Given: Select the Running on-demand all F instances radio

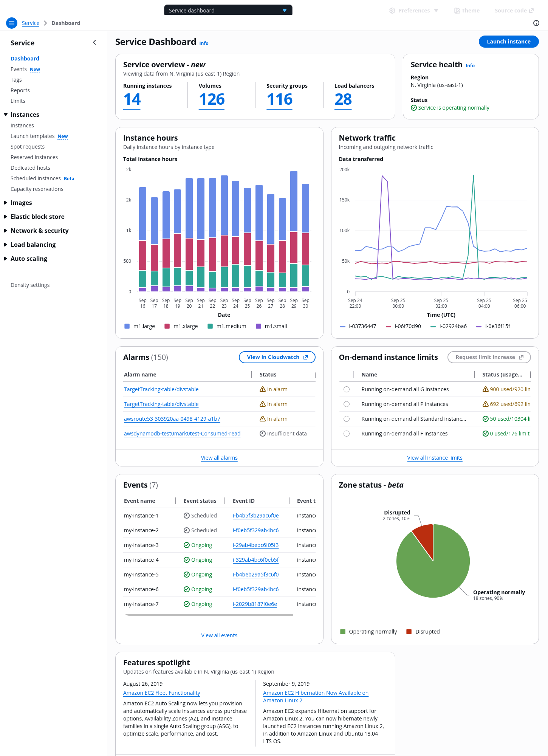Looking at the screenshot, I should 347,434.
